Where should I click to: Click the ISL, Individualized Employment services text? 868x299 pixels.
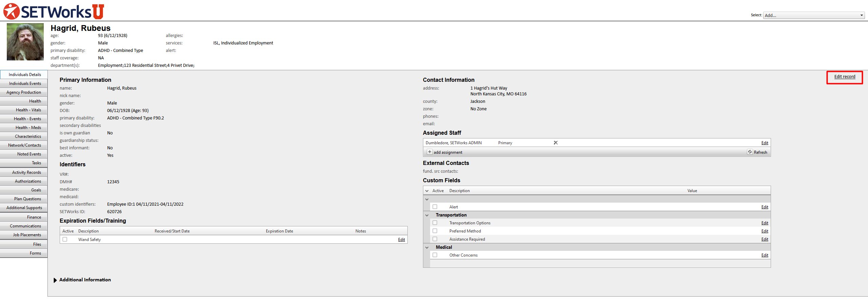click(x=243, y=43)
